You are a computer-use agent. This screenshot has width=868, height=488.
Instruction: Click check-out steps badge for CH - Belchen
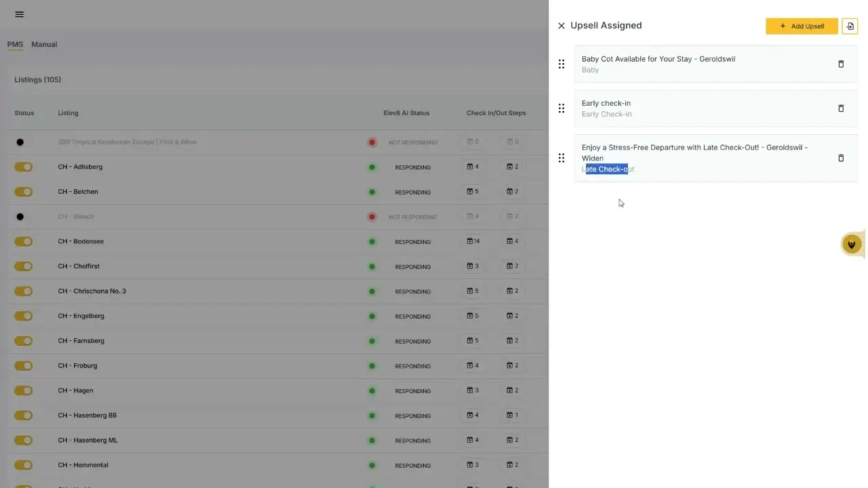click(513, 192)
